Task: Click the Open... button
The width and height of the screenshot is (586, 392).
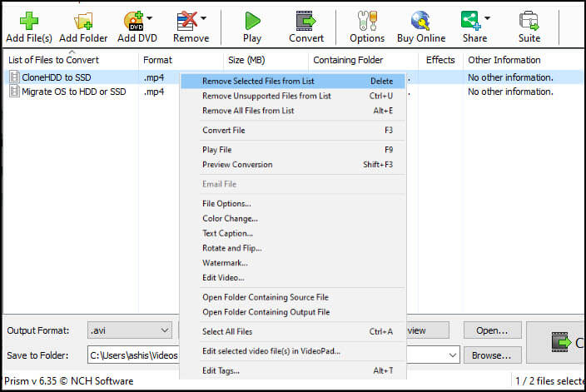Action: tap(492, 330)
